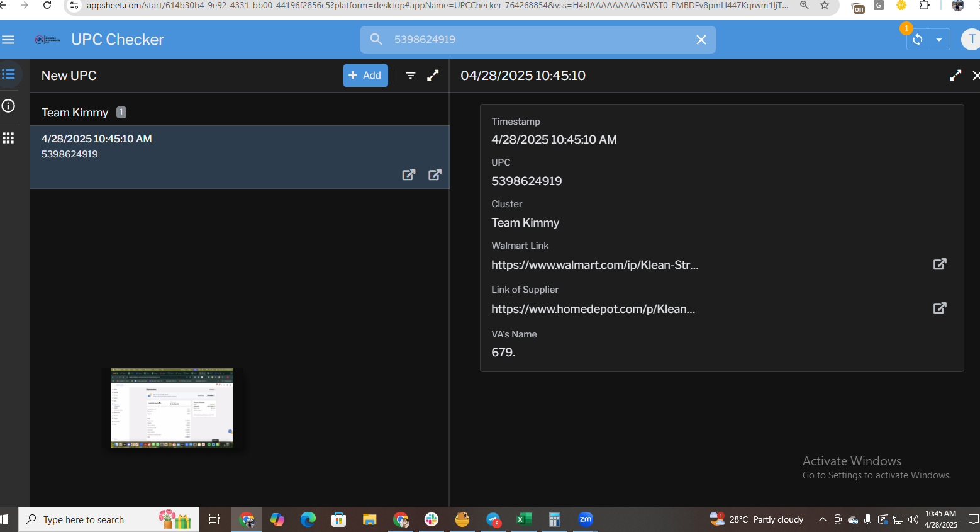Image resolution: width=980 pixels, height=532 pixels.
Task: Click the Timestamp value in detail card
Action: [554, 140]
